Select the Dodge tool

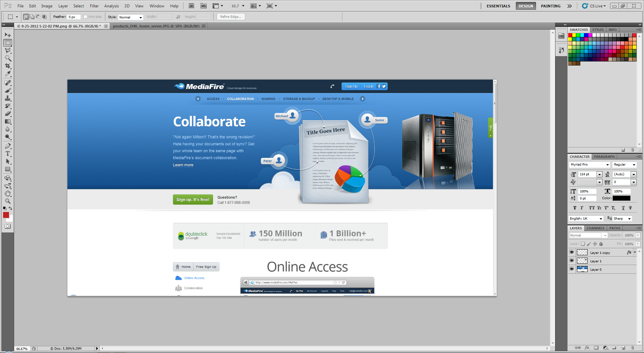coord(8,137)
